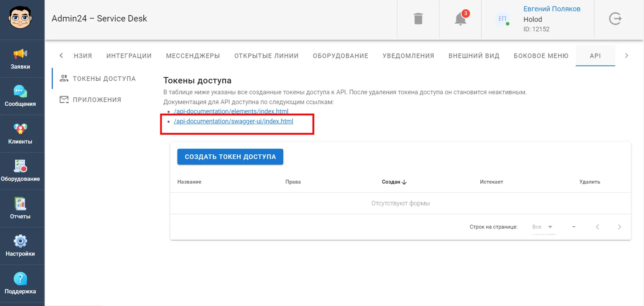
Task: Sort table by Создан column
Action: pos(394,182)
